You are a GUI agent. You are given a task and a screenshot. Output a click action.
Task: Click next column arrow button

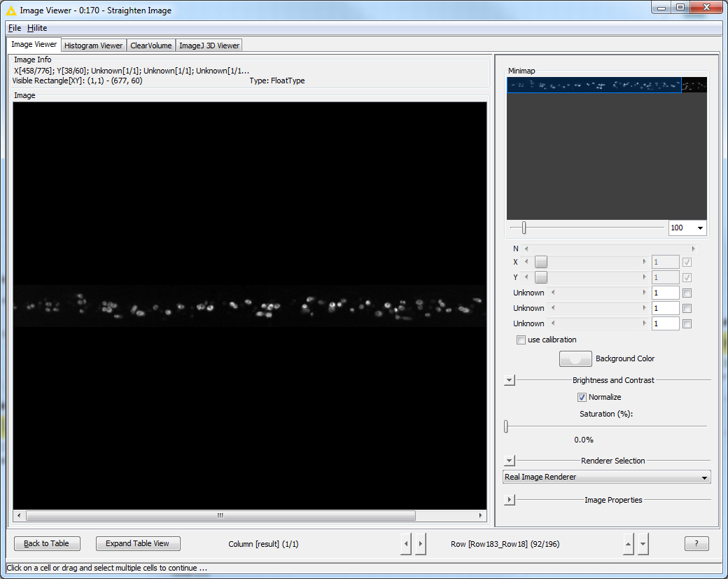click(x=420, y=544)
